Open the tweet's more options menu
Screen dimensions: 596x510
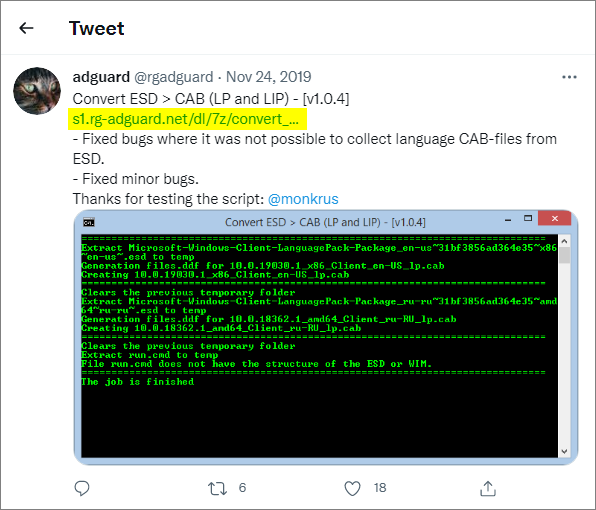point(569,77)
